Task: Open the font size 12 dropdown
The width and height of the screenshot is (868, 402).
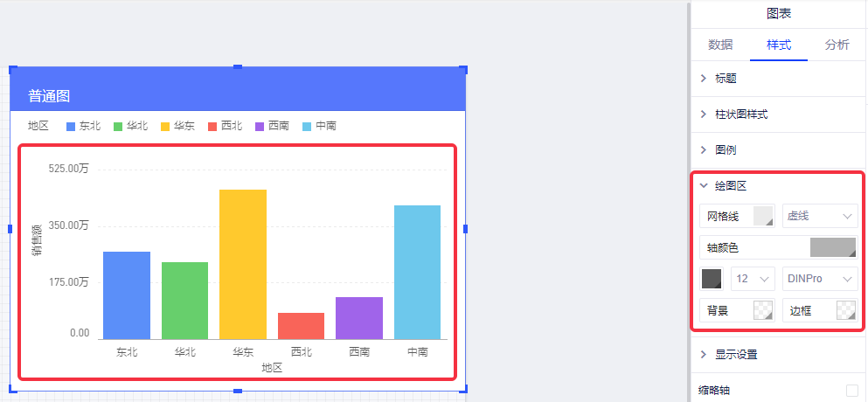Action: pos(753,280)
